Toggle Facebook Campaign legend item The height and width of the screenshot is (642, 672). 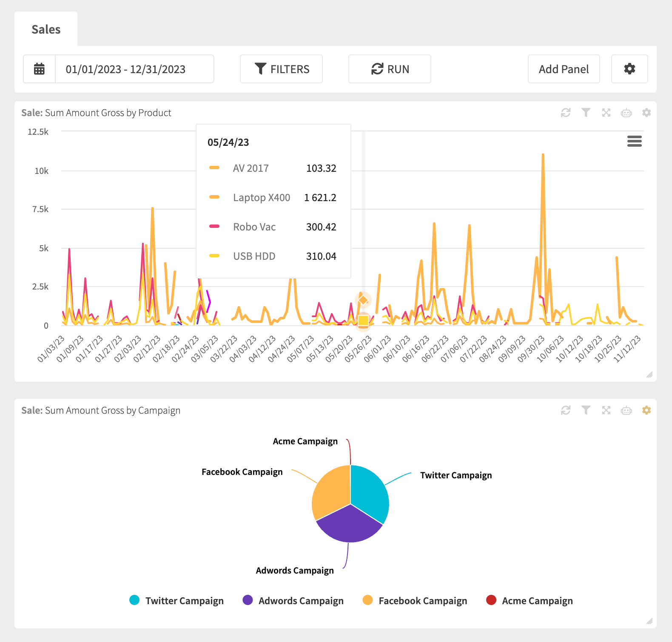(415, 600)
